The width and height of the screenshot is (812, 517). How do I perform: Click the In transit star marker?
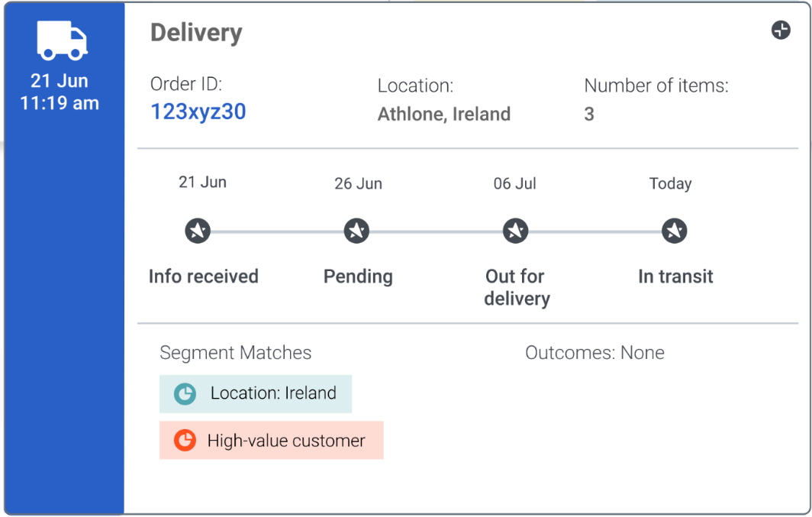tap(675, 231)
